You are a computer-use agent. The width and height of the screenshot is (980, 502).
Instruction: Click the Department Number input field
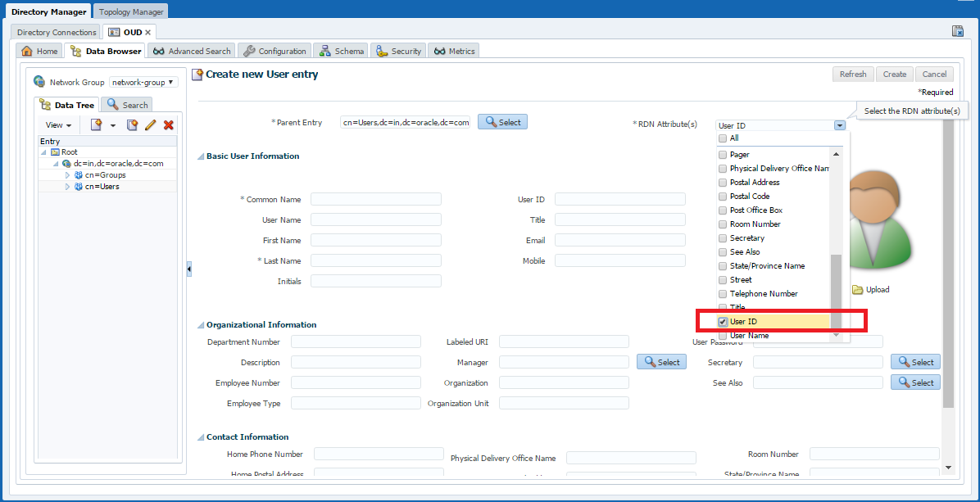(356, 342)
